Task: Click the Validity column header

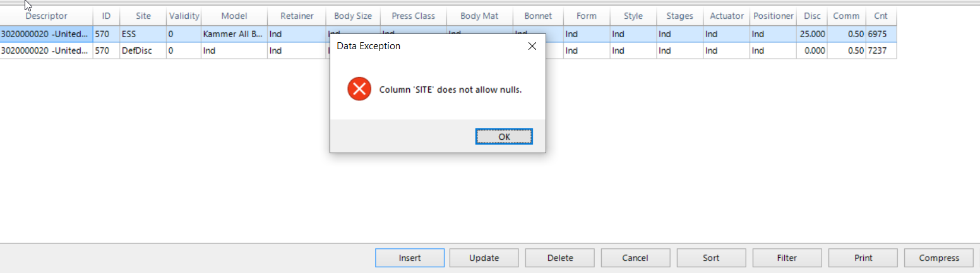Action: click(x=184, y=16)
